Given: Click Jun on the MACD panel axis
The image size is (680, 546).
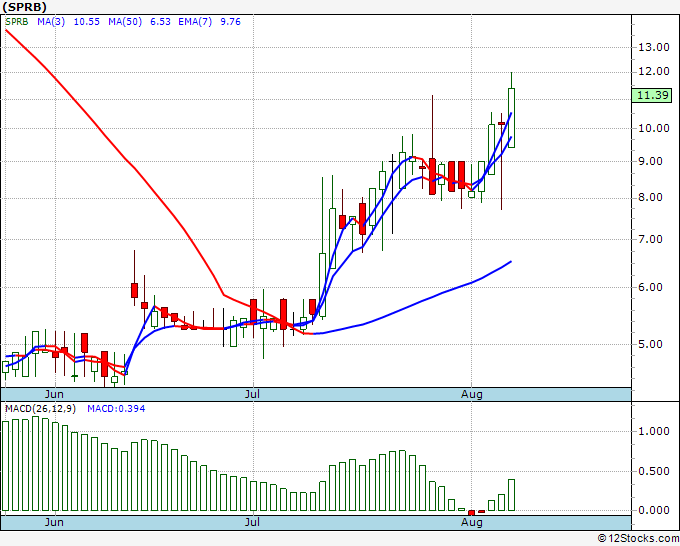Looking at the screenshot, I should pyautogui.click(x=54, y=522).
